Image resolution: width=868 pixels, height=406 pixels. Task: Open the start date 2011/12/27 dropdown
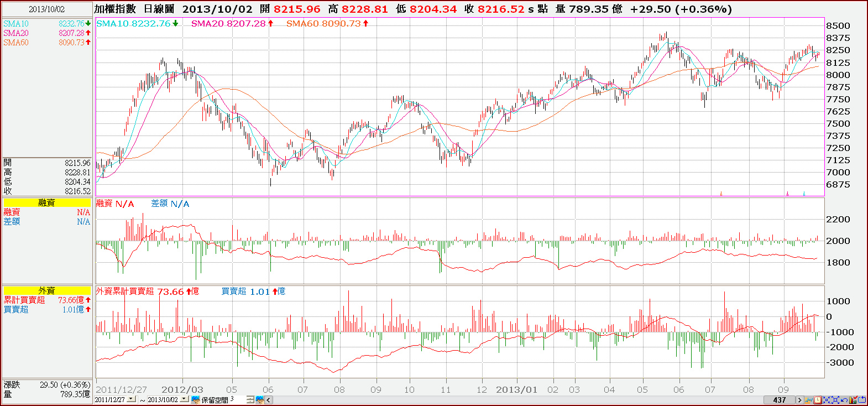coord(131,399)
